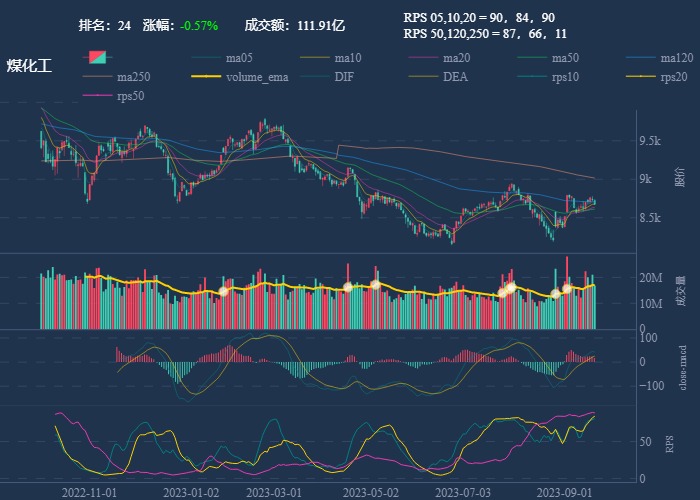Screen dimensions: 700x500
Task: Click the 2022-11-01 date axis label
Action: (x=89, y=492)
